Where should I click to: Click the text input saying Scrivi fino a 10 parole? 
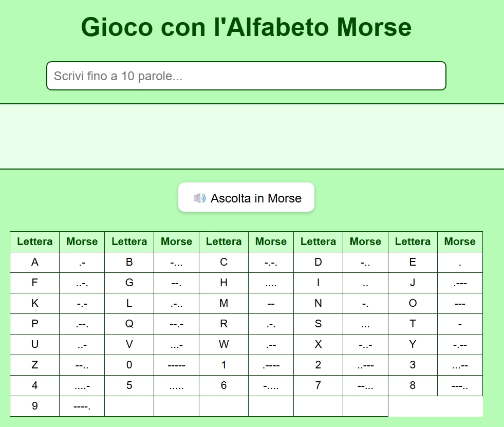click(246, 76)
